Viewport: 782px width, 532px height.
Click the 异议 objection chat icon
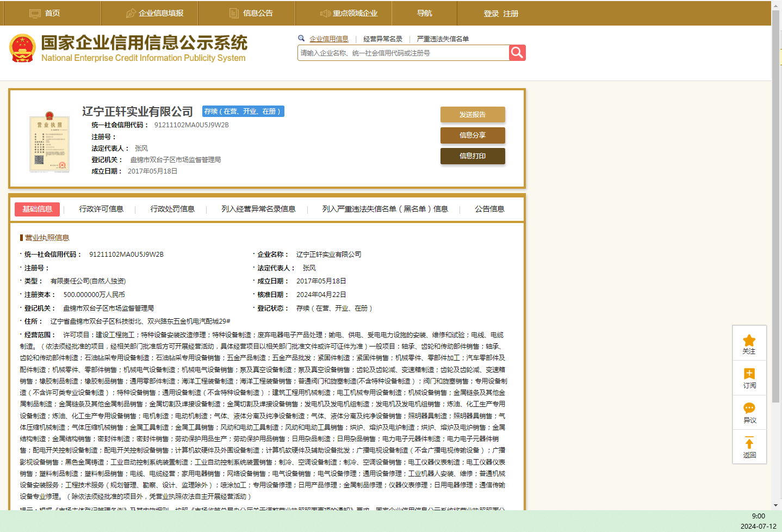[749, 409]
